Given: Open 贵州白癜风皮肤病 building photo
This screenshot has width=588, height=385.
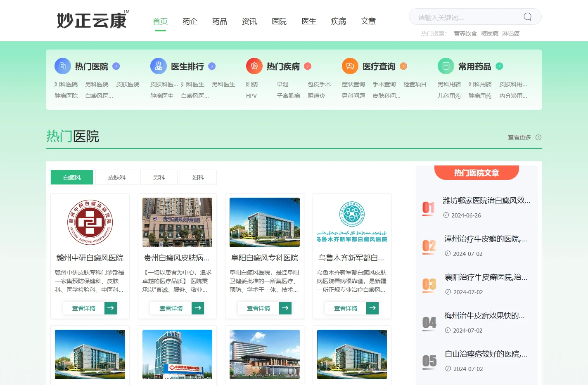Looking at the screenshot, I should (x=177, y=222).
